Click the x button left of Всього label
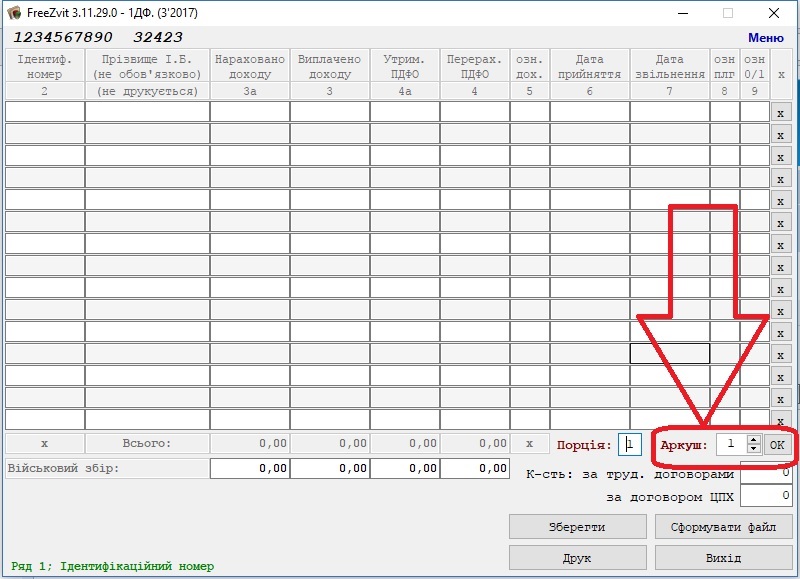800x579 pixels. tap(44, 443)
